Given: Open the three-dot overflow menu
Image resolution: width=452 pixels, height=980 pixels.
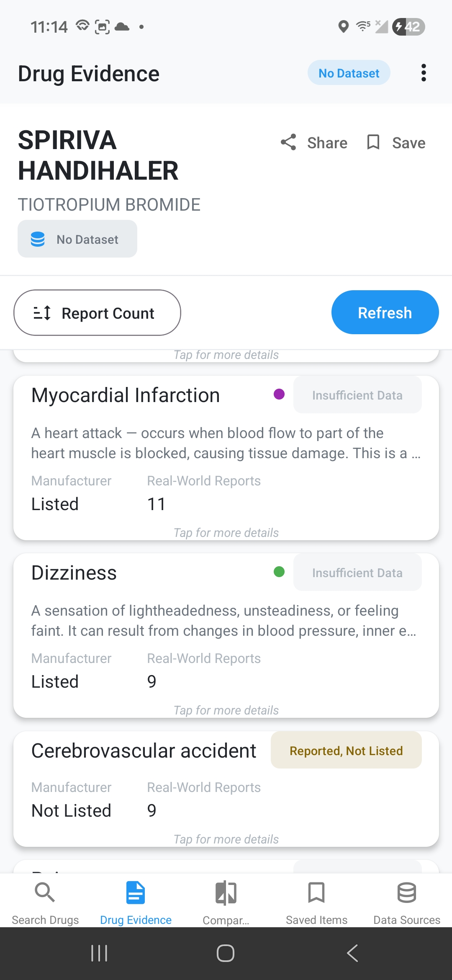Looking at the screenshot, I should pyautogui.click(x=424, y=73).
